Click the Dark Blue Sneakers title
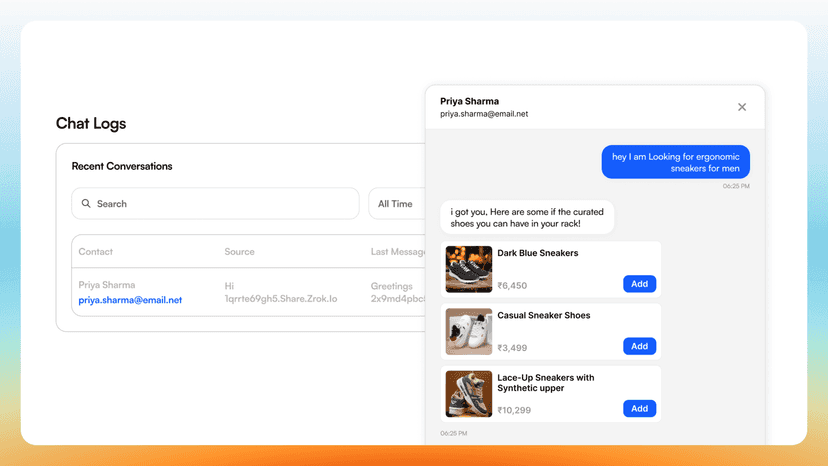 538,253
